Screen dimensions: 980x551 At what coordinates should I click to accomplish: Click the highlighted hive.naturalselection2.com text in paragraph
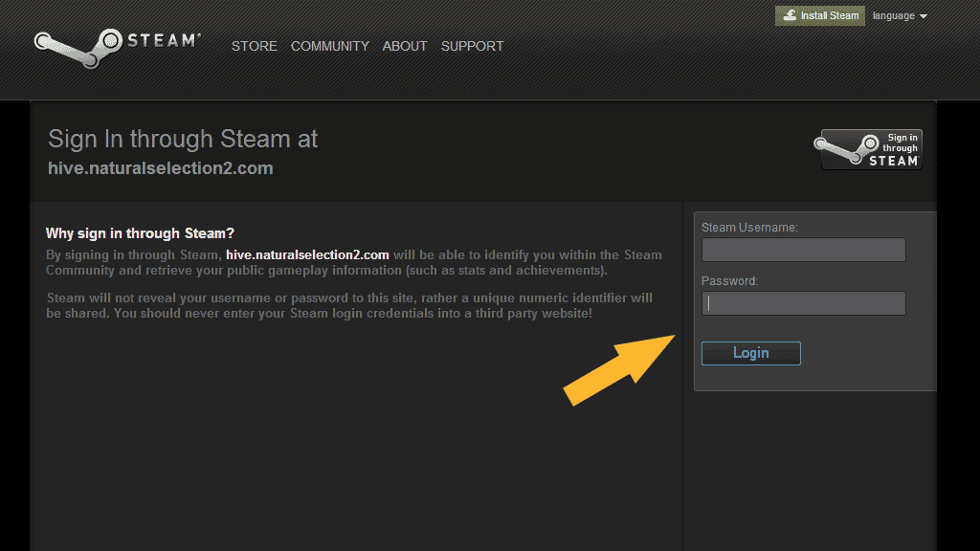tap(307, 254)
